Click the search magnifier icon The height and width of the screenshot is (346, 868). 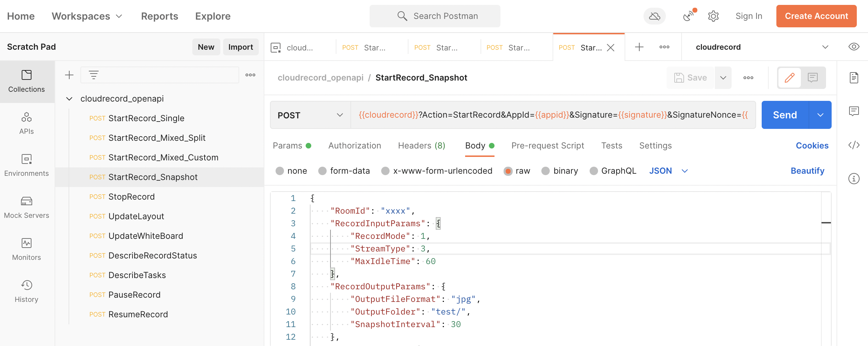402,16
